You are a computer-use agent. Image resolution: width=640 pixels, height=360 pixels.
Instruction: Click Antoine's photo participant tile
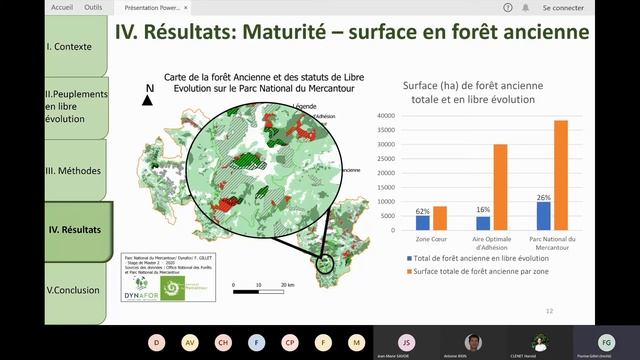pos(473,343)
